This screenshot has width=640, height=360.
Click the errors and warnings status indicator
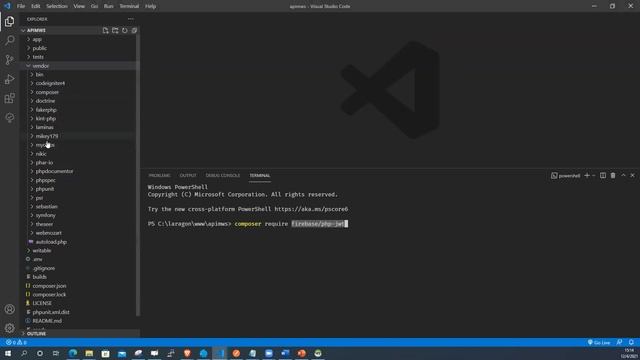16,342
